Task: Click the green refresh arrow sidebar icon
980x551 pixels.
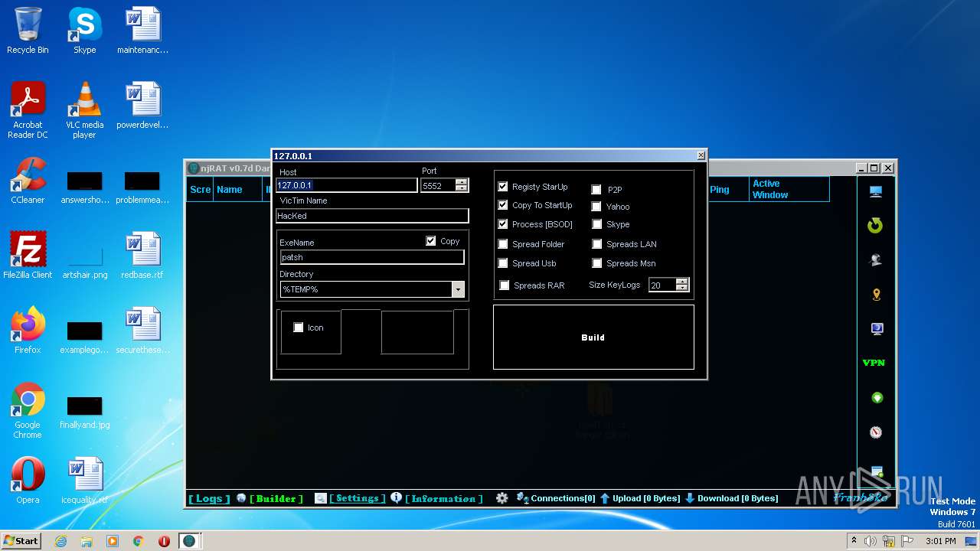Action: 875,225
